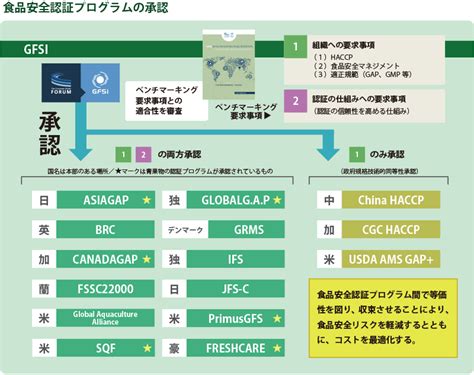The image size is (474, 375).
Task: Click the GFSI text in green banner
Action: [36, 49]
